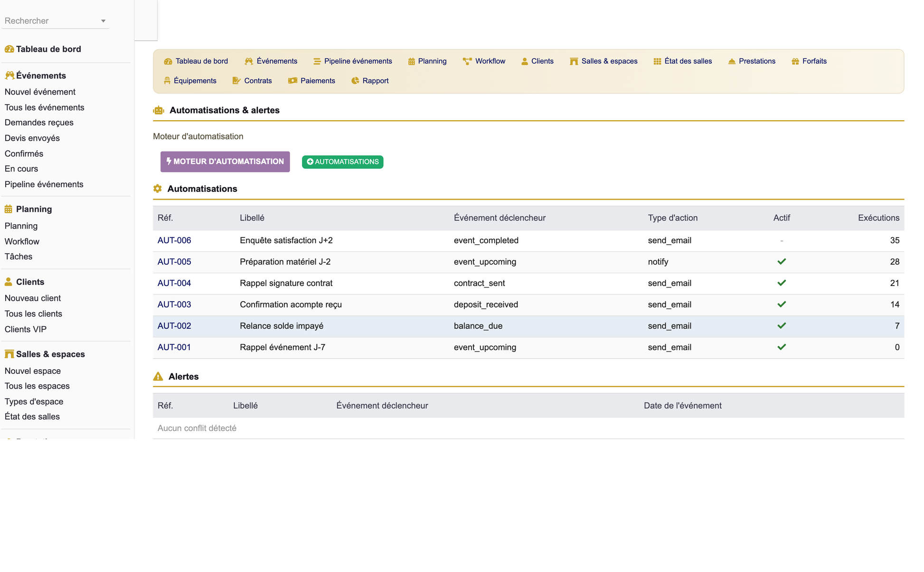Select the 'Aucun conflit détecté' alert row
The height and width of the screenshot is (572, 924).
pos(528,429)
